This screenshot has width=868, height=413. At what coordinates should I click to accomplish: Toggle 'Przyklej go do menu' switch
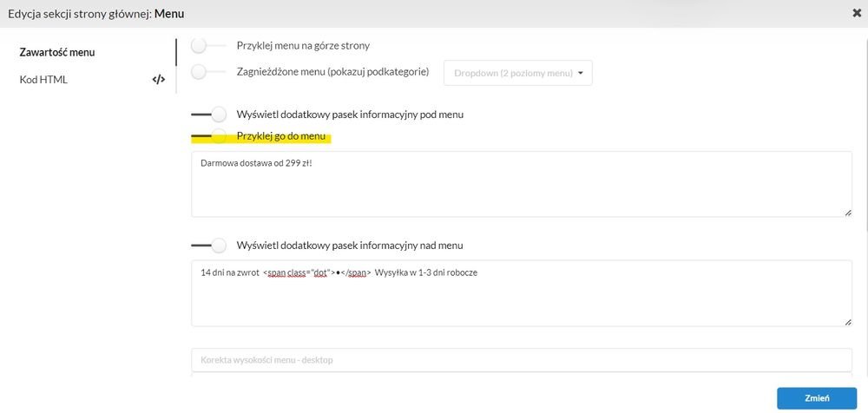click(208, 135)
